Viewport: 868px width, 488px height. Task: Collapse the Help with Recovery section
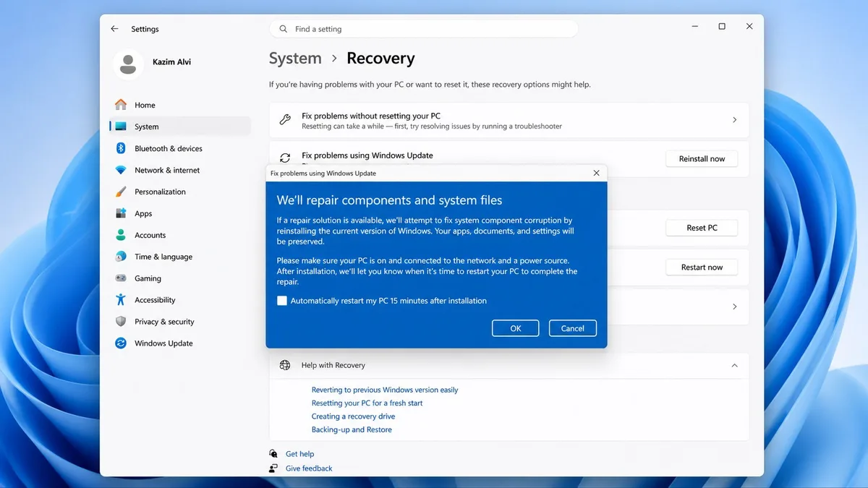[x=734, y=365]
